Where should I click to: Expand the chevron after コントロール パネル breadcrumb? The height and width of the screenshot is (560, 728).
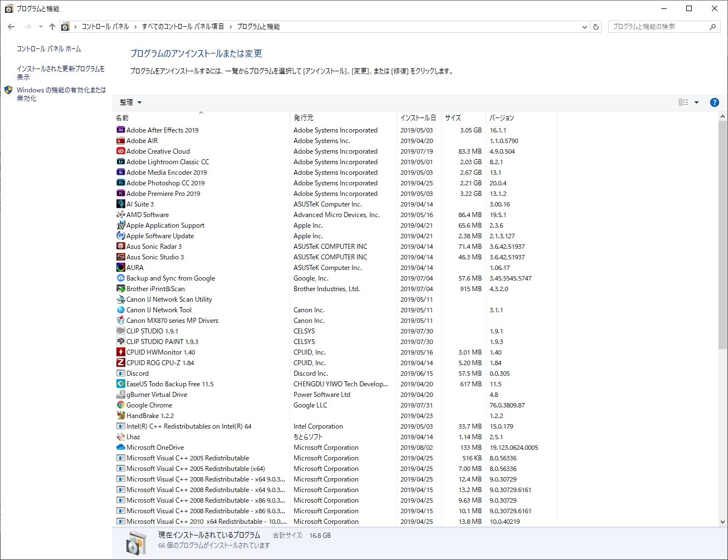135,27
